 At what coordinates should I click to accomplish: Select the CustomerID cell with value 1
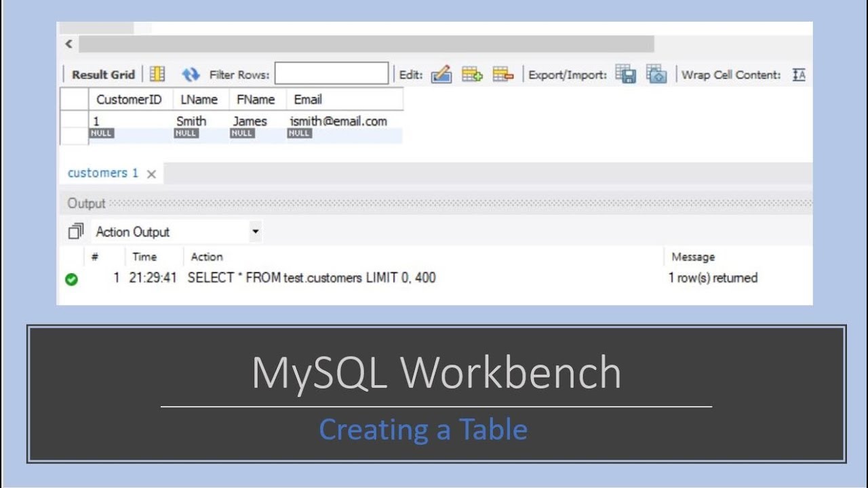point(130,121)
